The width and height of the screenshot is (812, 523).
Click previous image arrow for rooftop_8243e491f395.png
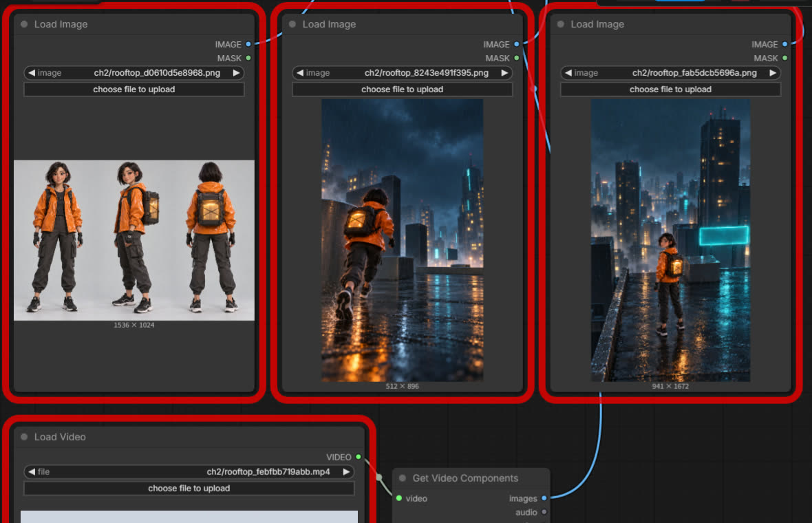(300, 73)
